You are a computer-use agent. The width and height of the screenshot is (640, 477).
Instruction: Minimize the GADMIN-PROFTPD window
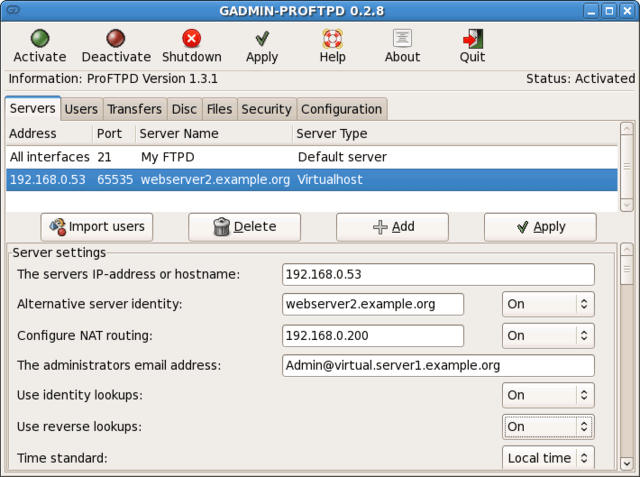[x=591, y=11]
